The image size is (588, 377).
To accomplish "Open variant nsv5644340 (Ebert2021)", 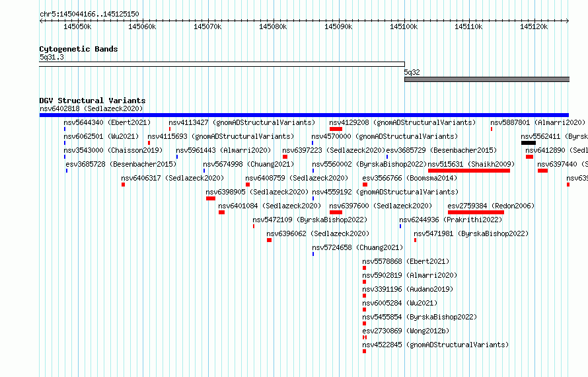I will pos(107,122).
